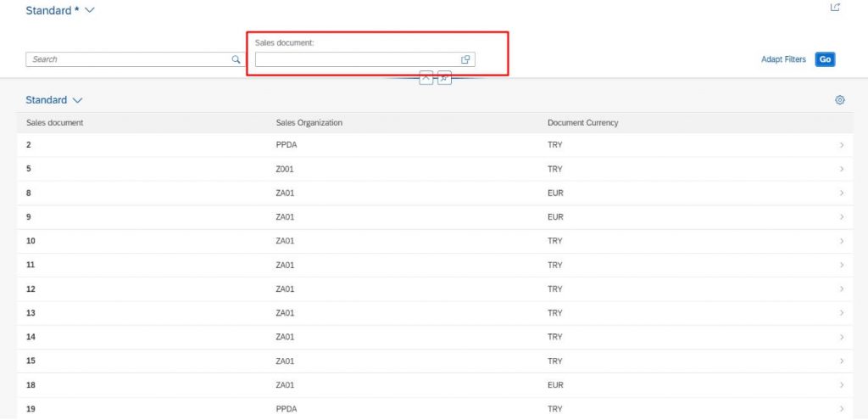Select sales document number 12
868x420 pixels.
click(x=31, y=289)
